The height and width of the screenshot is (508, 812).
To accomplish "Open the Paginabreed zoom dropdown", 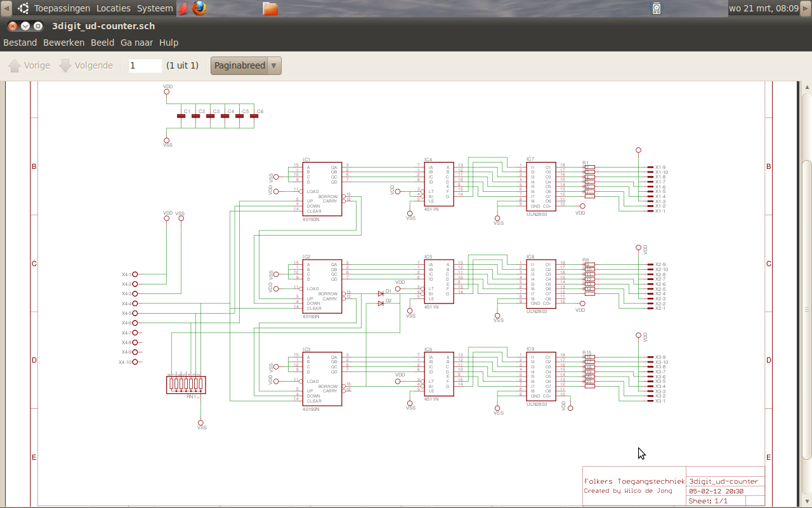I will click(x=246, y=65).
